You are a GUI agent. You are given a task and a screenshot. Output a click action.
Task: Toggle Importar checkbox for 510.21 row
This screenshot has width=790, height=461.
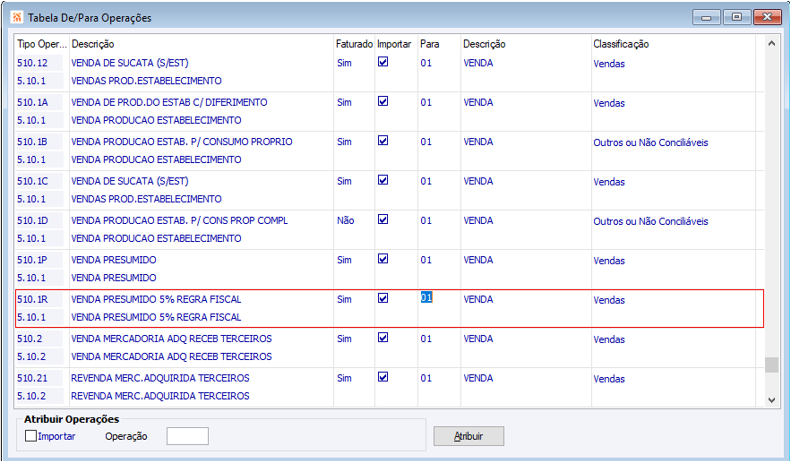(383, 377)
